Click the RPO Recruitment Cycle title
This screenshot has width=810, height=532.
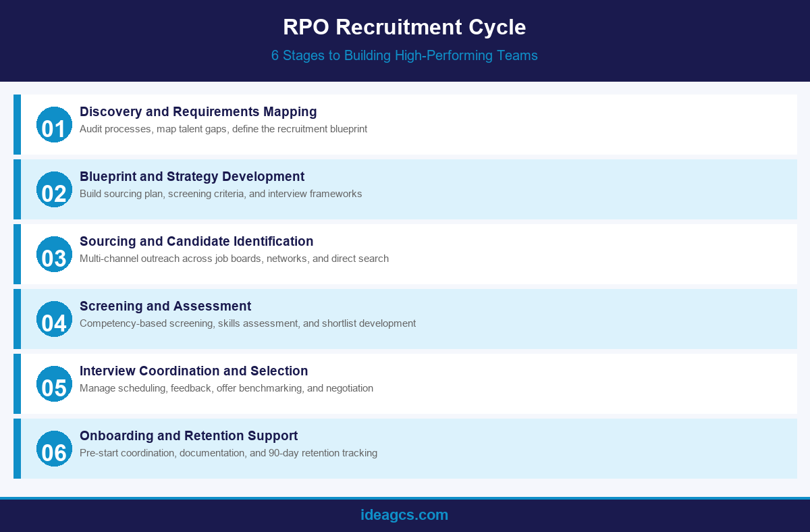(x=404, y=28)
